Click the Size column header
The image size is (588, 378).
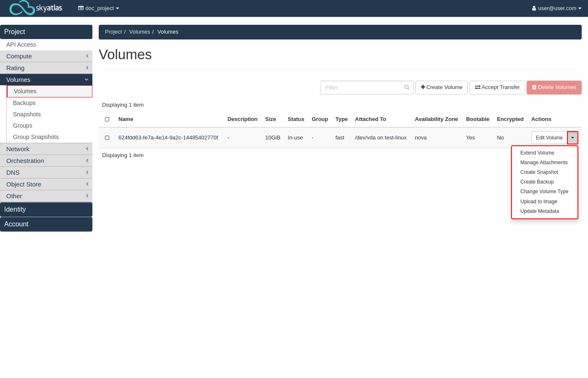coord(270,119)
